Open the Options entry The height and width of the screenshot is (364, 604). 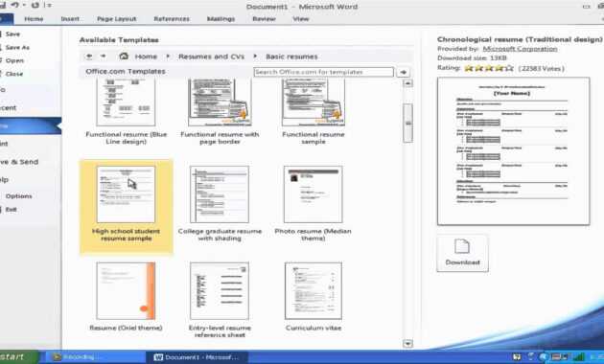coord(18,195)
